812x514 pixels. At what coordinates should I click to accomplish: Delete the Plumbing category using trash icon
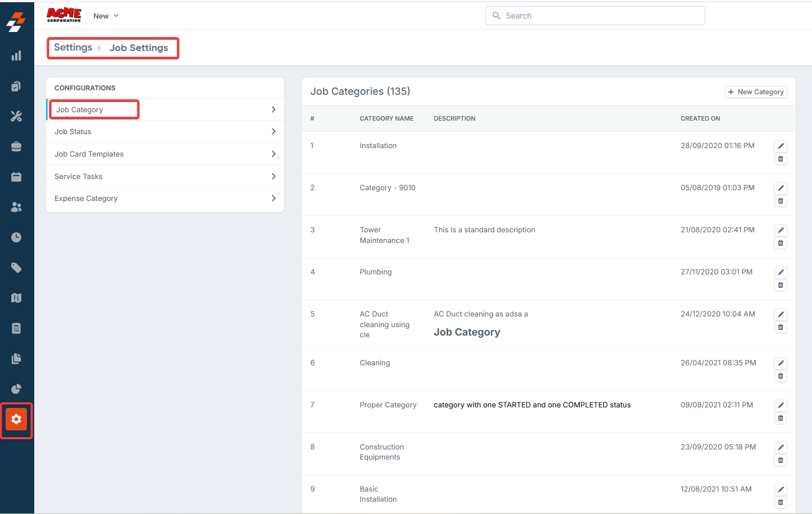pos(781,285)
